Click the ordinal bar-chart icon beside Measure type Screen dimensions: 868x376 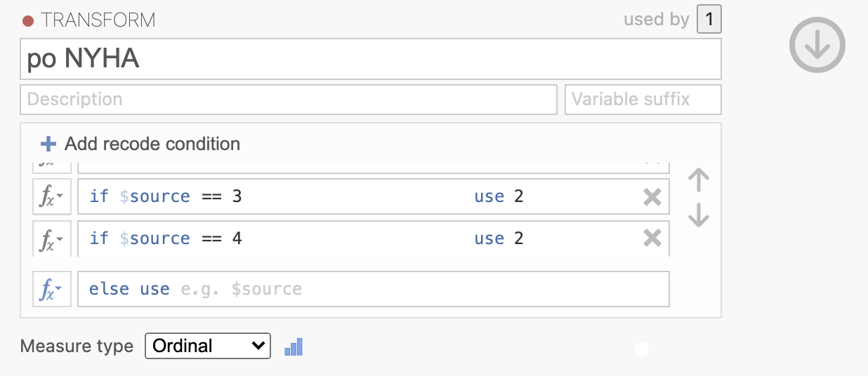coord(294,347)
